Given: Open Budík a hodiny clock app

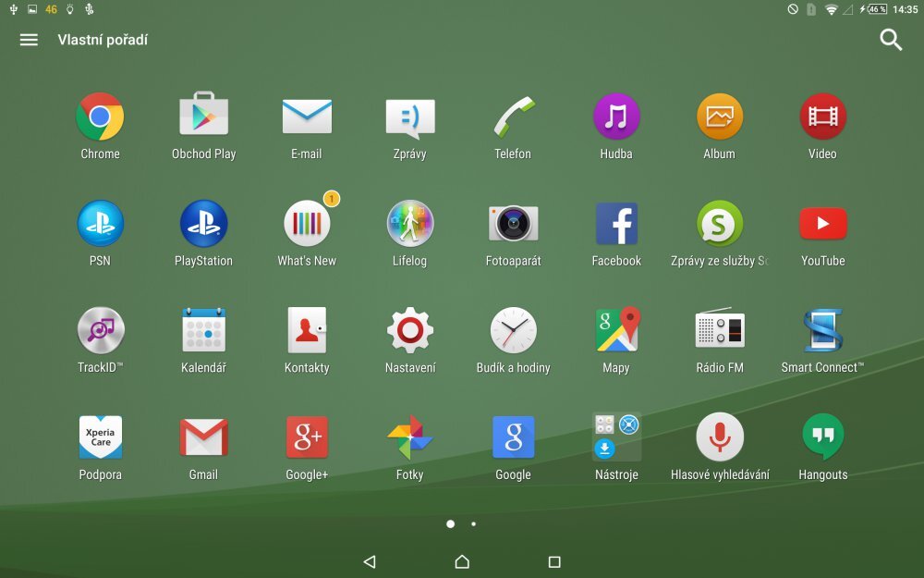Looking at the screenshot, I should [513, 330].
